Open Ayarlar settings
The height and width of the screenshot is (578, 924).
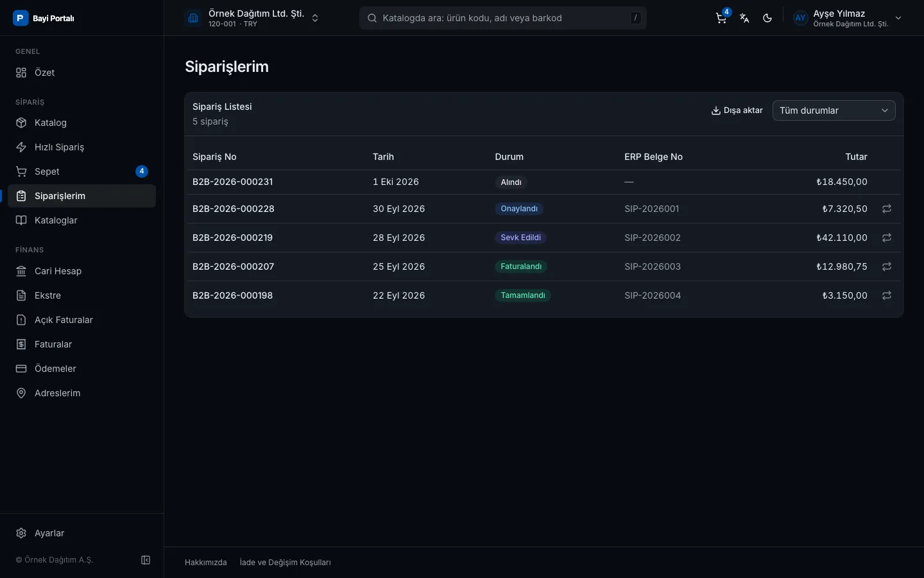pyautogui.click(x=82, y=533)
